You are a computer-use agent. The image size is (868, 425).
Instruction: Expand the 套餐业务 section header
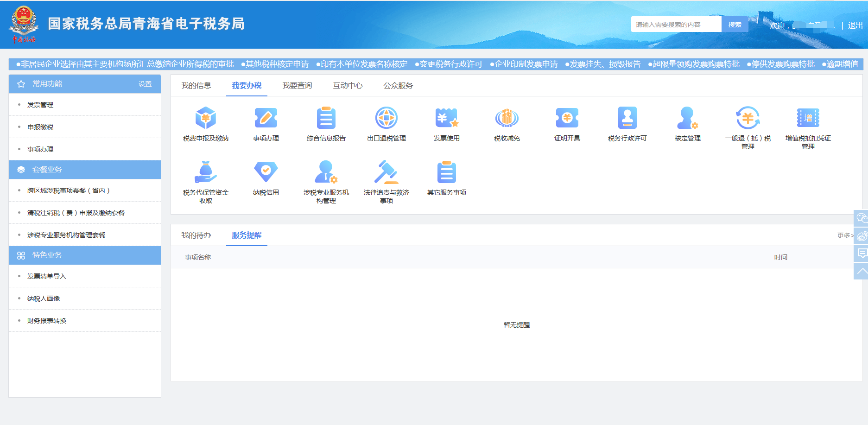click(46, 170)
